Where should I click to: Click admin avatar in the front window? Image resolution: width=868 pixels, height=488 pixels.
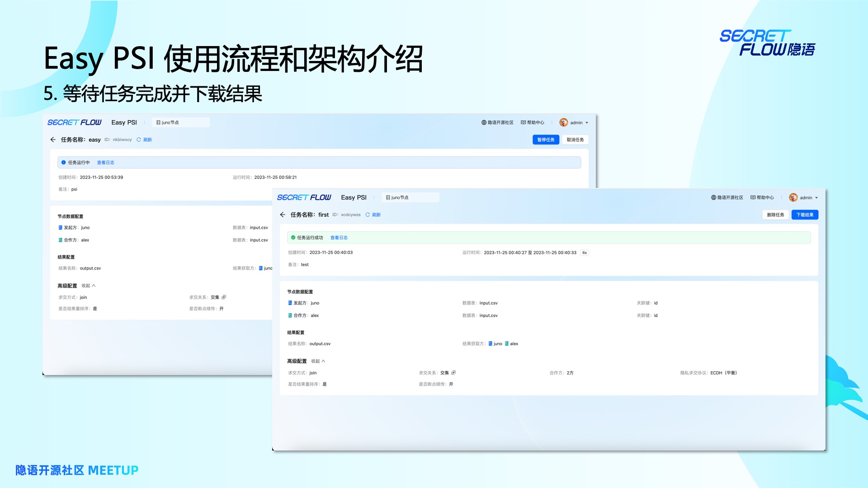793,197
